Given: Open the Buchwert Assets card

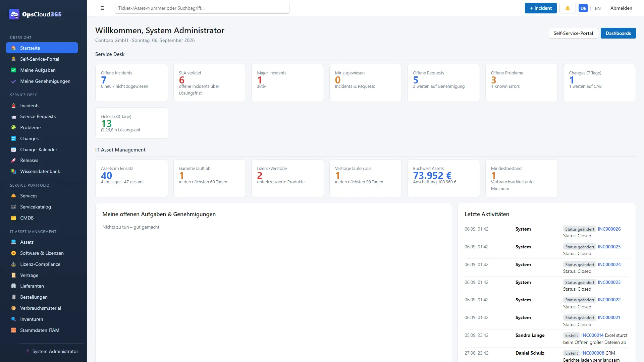Looking at the screenshot, I should pos(443,178).
